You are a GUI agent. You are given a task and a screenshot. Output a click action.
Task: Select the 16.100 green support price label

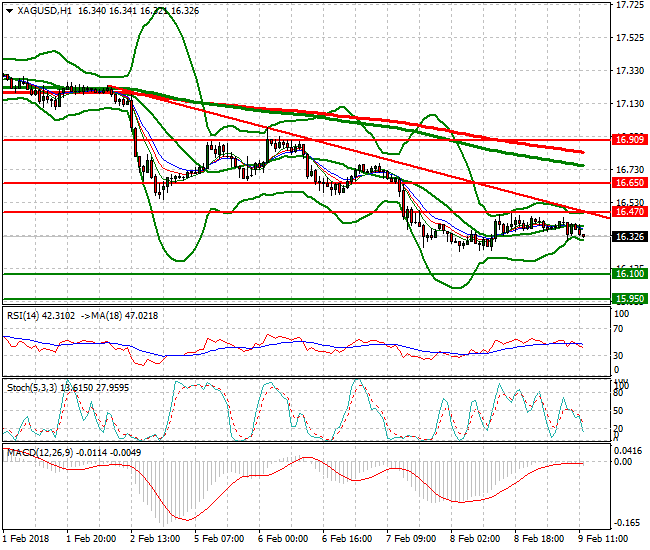(x=628, y=274)
